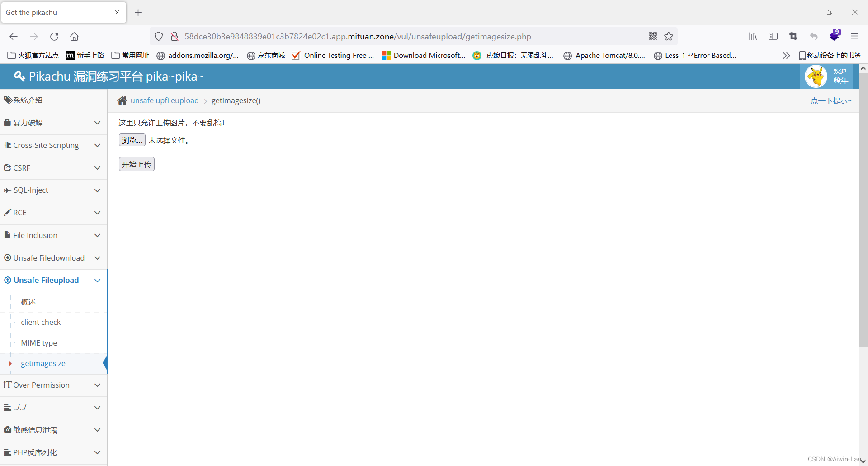
Task: Open the purple extension icon with badge
Action: [835, 35]
